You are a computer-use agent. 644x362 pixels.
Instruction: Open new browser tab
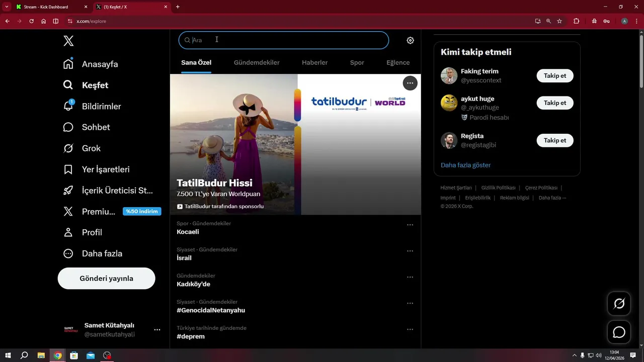tap(178, 7)
